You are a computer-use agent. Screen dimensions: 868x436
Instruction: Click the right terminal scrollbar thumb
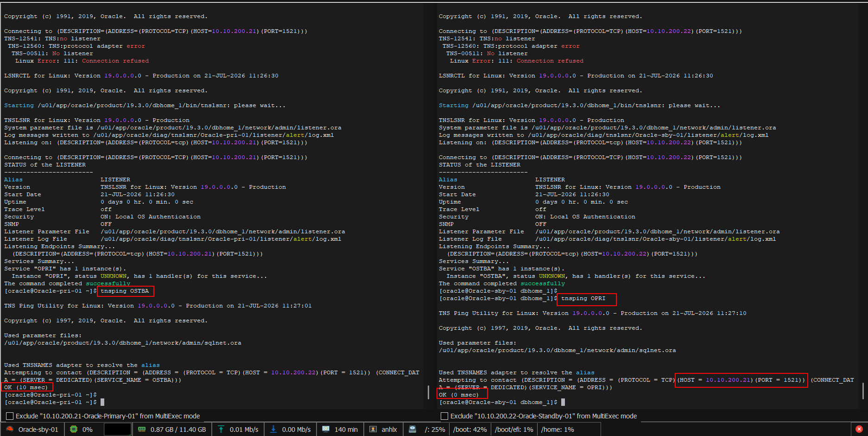point(863,391)
